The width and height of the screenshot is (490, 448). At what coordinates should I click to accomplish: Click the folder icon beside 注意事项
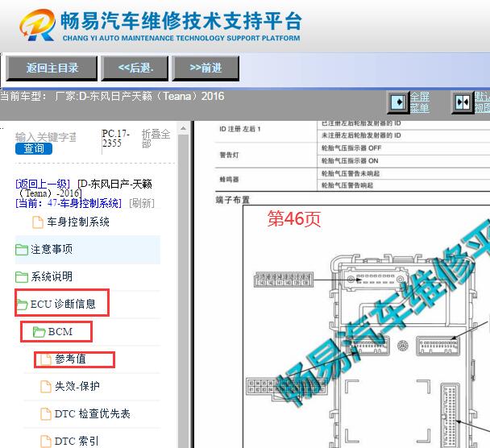pos(22,250)
